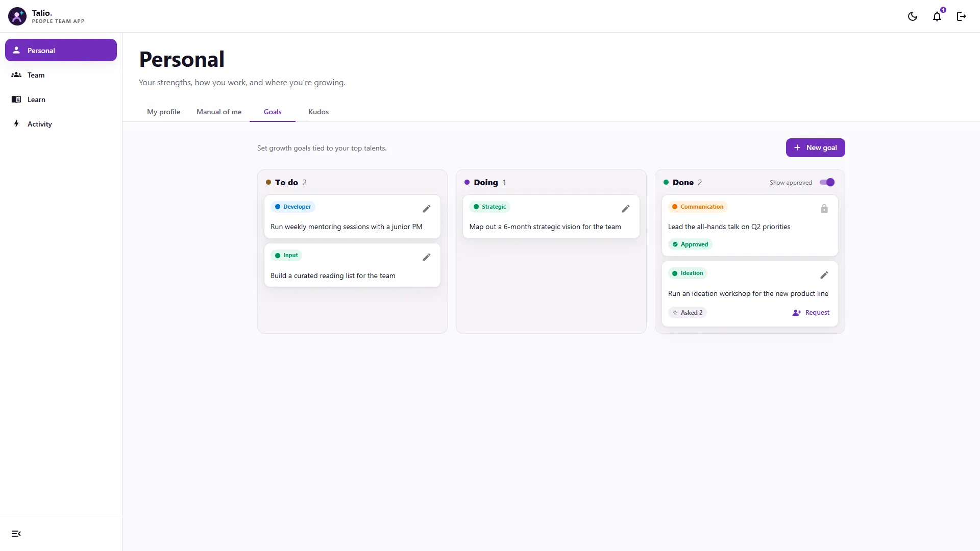Viewport: 980px width, 551px height.
Task: Click the Communication talent tag
Action: click(x=698, y=207)
